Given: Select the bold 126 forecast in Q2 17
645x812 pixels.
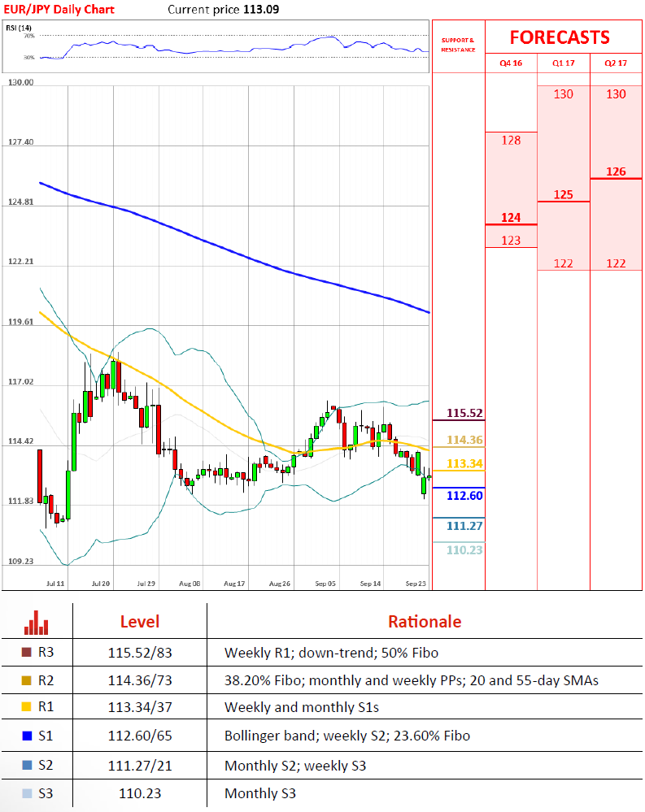Looking at the screenshot, I should click(616, 172).
